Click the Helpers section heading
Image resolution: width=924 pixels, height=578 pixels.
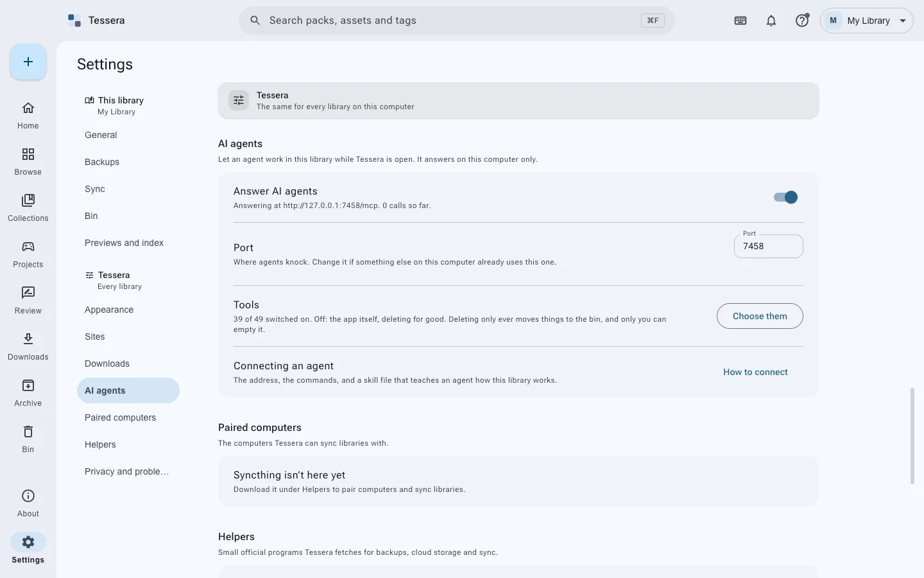236,537
